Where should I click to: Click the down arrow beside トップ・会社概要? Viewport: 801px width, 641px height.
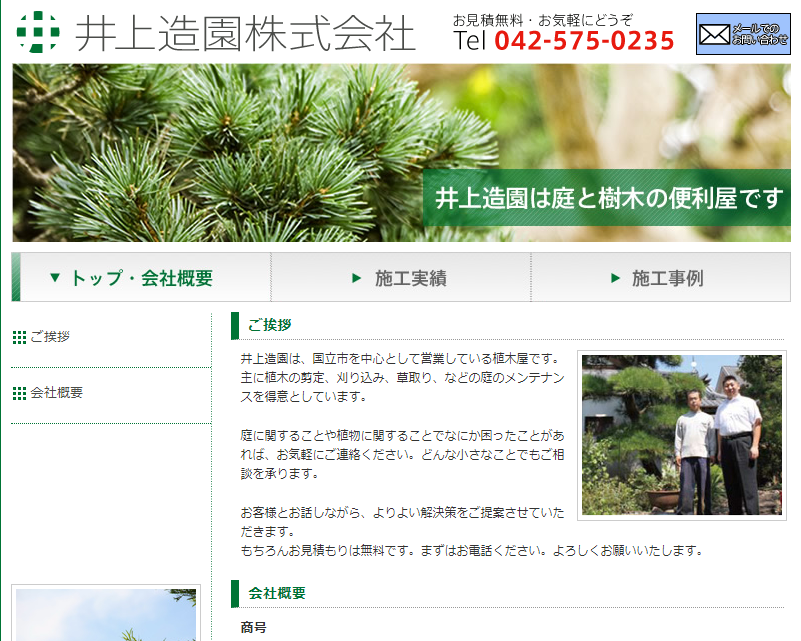tap(55, 277)
